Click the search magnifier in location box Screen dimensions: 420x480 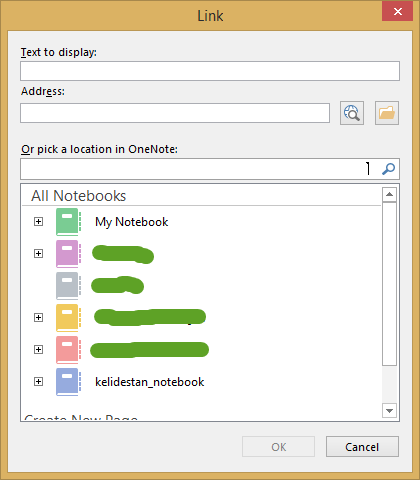click(x=388, y=169)
